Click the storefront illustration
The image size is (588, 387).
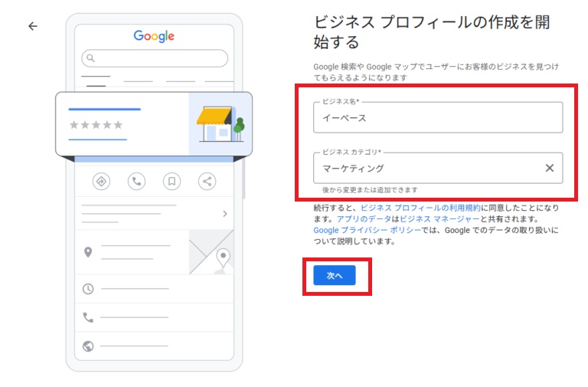coord(220,124)
